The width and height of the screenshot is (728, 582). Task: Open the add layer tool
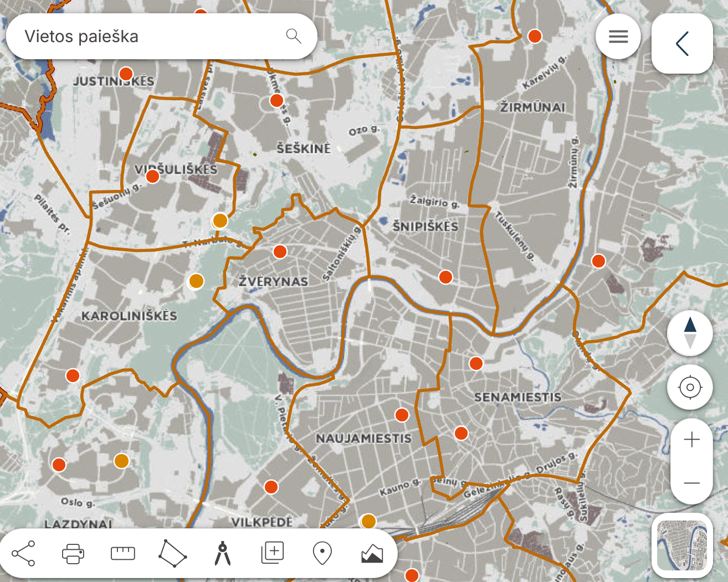click(x=272, y=553)
